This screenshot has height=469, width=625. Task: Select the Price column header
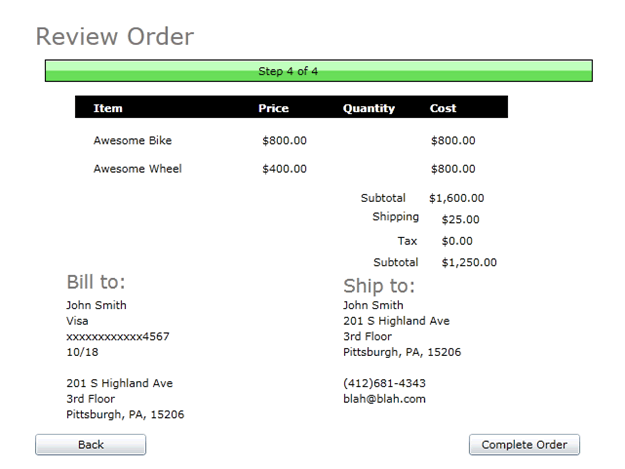273,108
